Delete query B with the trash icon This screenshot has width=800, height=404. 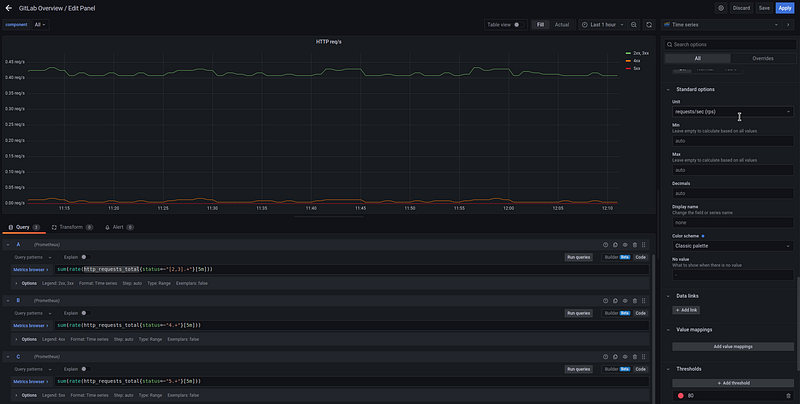635,301
